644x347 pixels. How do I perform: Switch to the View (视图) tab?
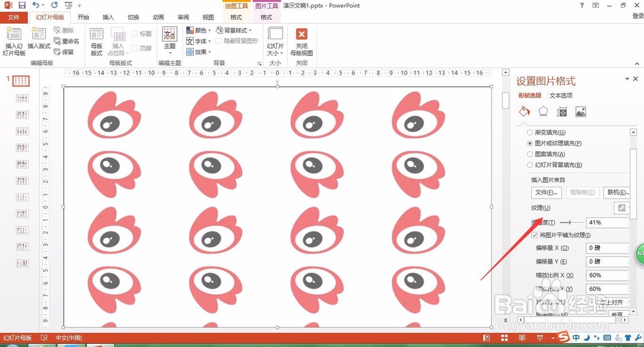click(208, 17)
